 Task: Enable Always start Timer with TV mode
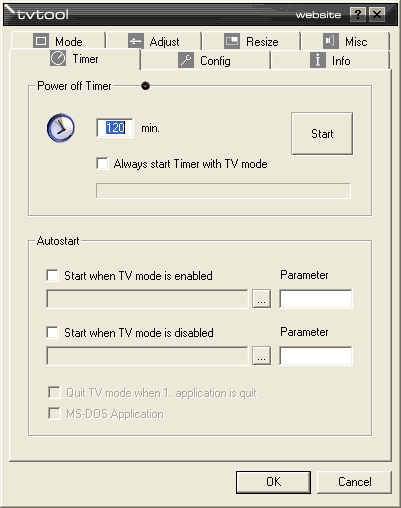(x=102, y=164)
